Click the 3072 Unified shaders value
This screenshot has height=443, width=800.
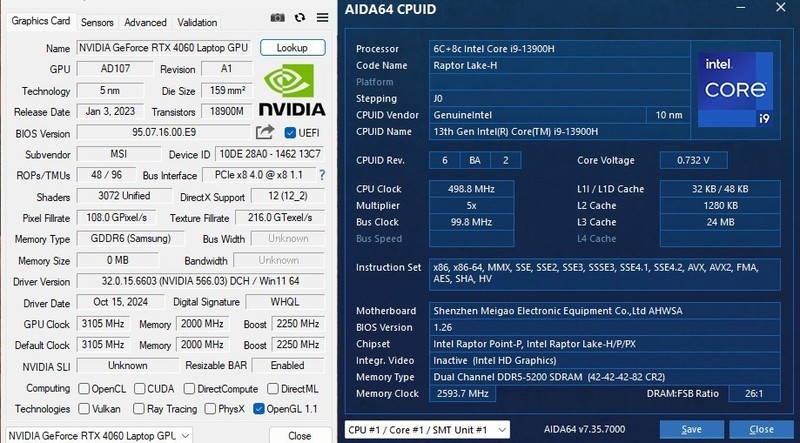click(124, 196)
